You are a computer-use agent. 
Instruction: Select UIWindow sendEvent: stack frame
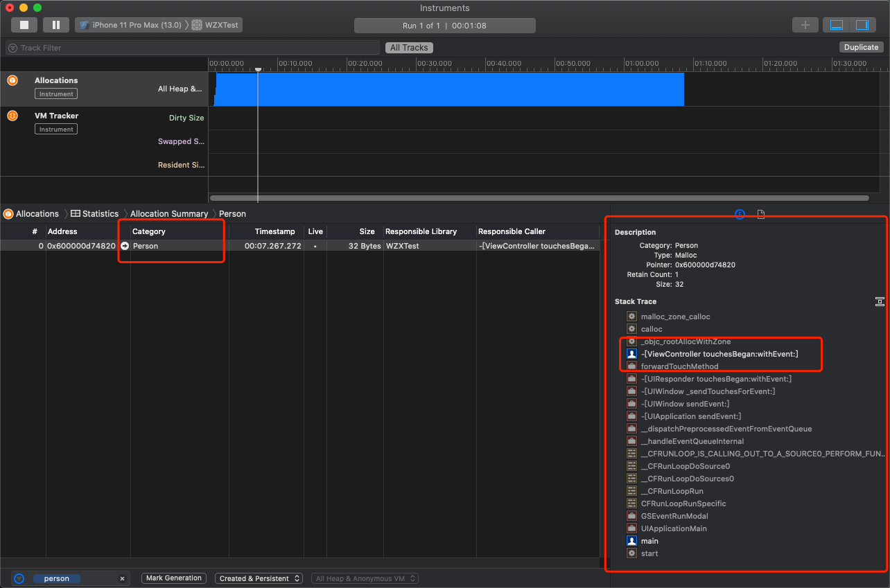click(685, 404)
